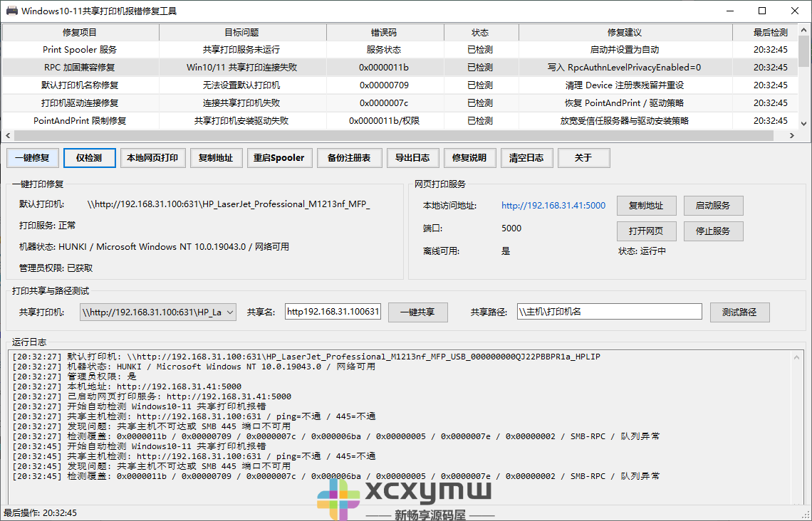Sort by 修复项目 column header
812x521 pixels.
pyautogui.click(x=80, y=33)
